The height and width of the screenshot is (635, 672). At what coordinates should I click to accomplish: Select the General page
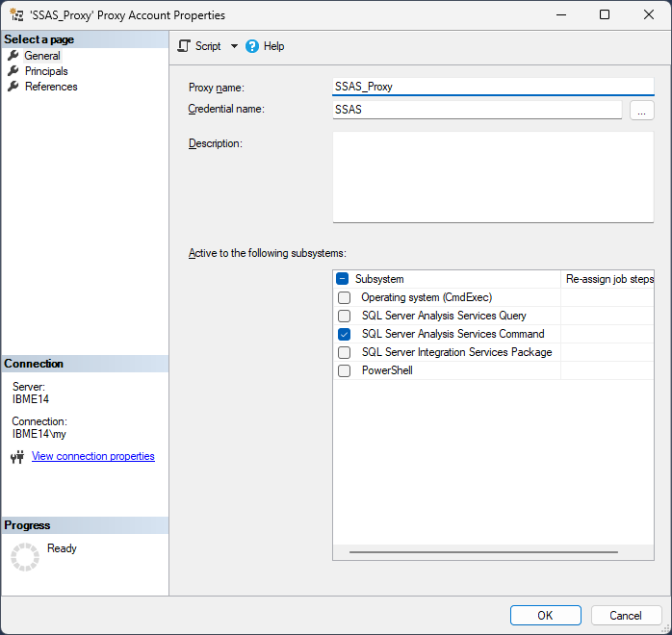click(42, 56)
